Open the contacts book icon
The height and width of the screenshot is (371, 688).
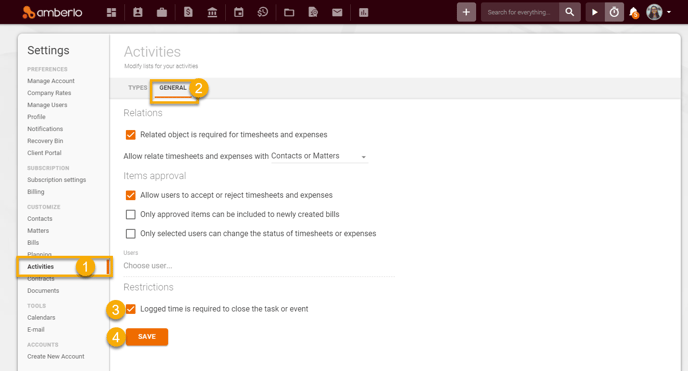[x=138, y=12]
